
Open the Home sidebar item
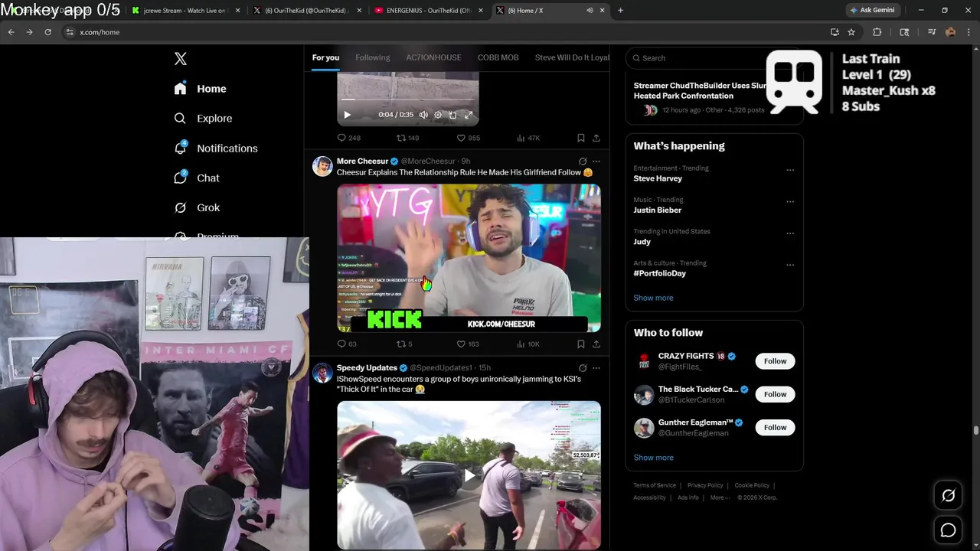(200, 89)
